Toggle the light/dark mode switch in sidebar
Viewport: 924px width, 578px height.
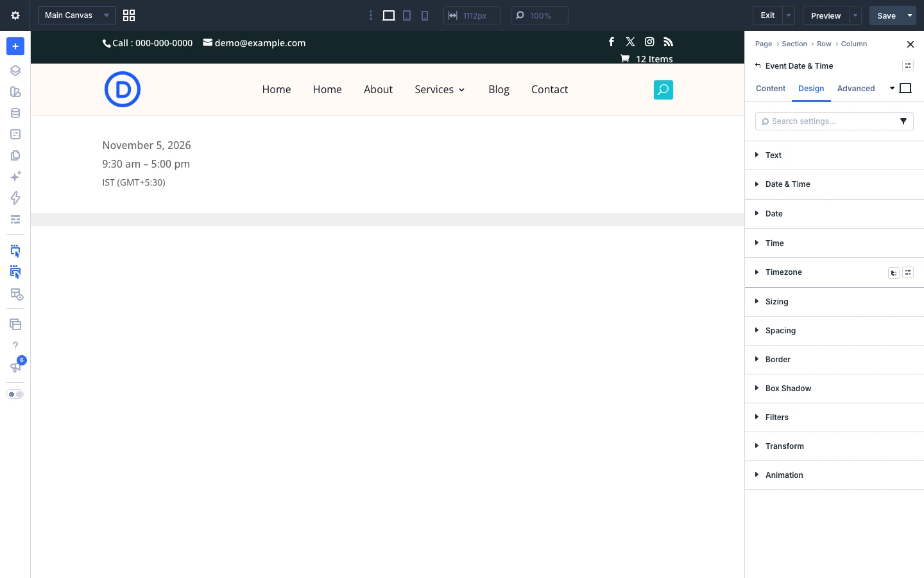pos(15,394)
